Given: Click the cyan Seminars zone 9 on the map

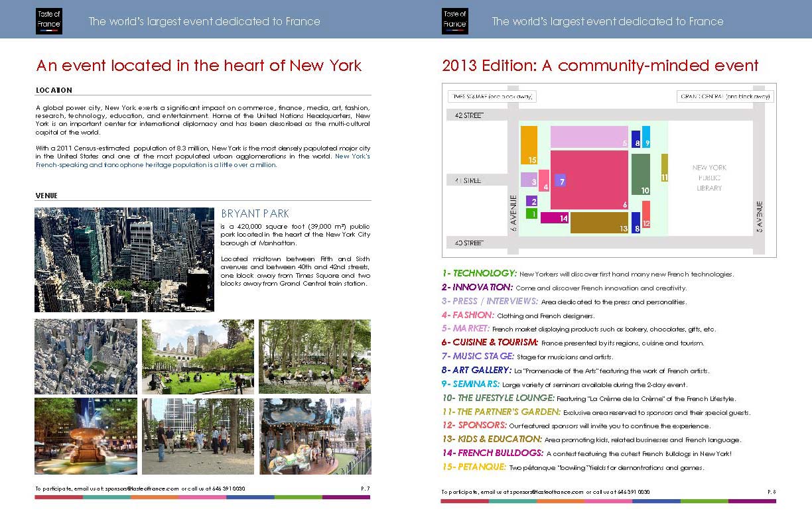Looking at the screenshot, I should coord(646,136).
